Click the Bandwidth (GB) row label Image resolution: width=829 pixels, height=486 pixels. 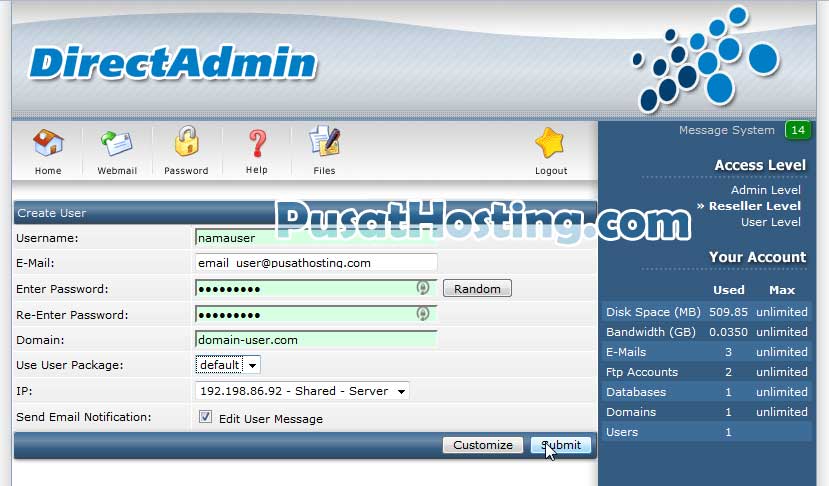pyautogui.click(x=651, y=332)
